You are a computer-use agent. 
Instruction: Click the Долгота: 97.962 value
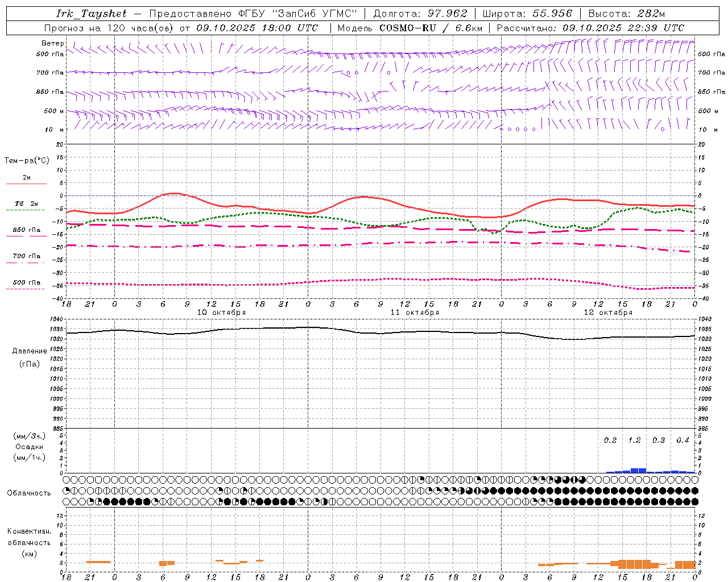coord(420,14)
